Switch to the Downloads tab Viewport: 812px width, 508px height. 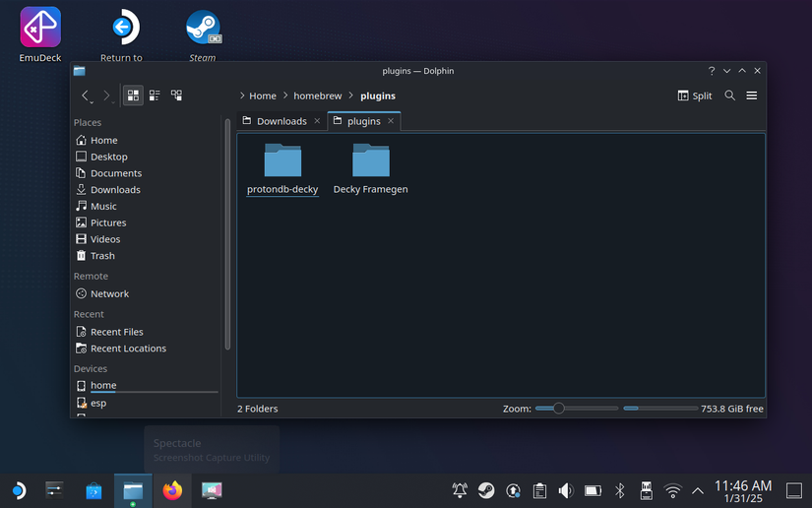(x=281, y=121)
